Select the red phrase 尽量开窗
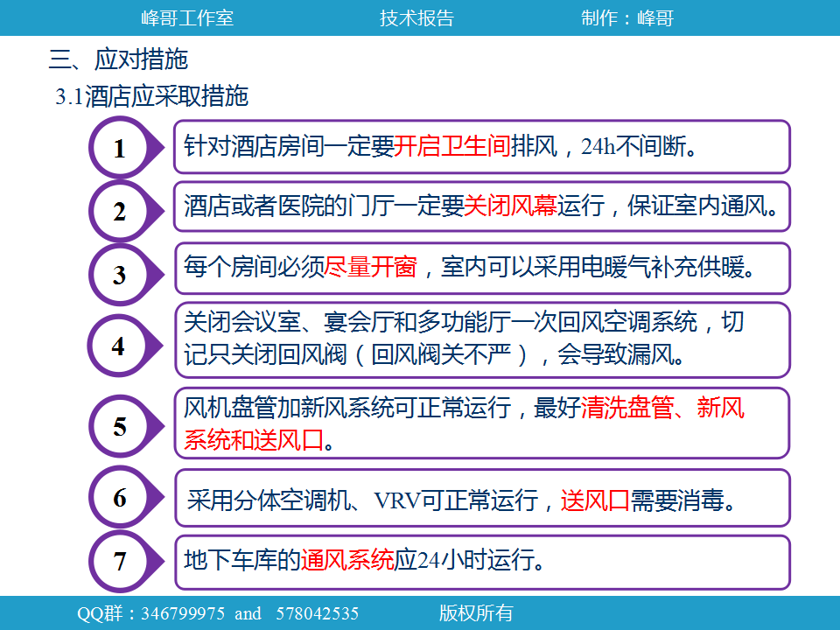840x630 pixels. [x=371, y=267]
